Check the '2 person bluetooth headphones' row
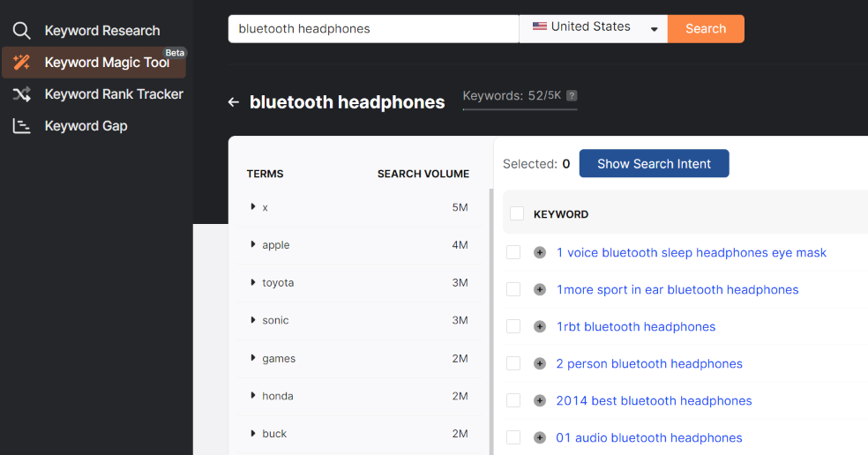The width and height of the screenshot is (868, 455). pyautogui.click(x=513, y=363)
